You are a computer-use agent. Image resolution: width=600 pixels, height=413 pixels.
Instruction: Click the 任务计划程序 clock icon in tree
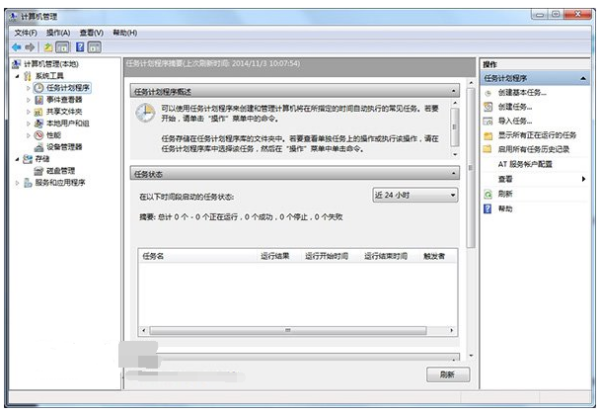(x=39, y=88)
